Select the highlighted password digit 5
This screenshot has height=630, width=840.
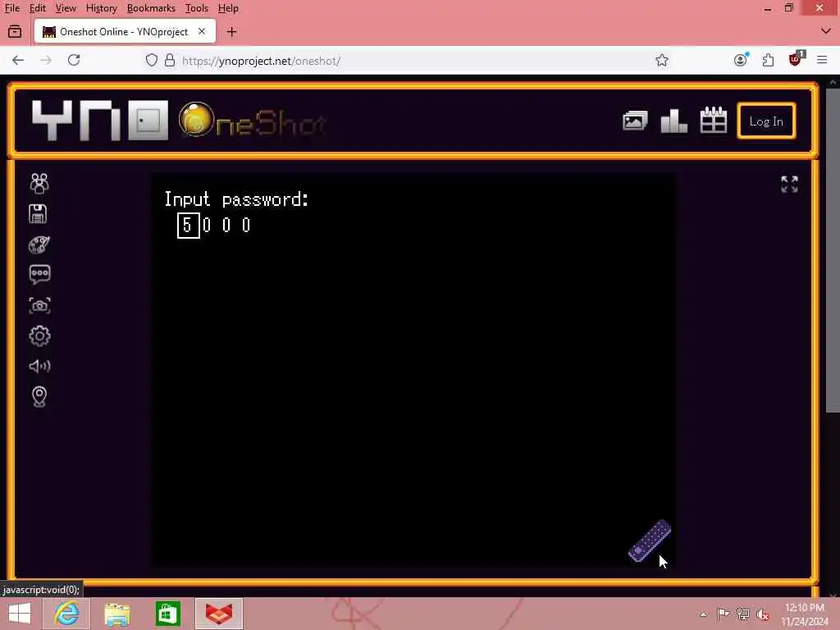click(188, 226)
